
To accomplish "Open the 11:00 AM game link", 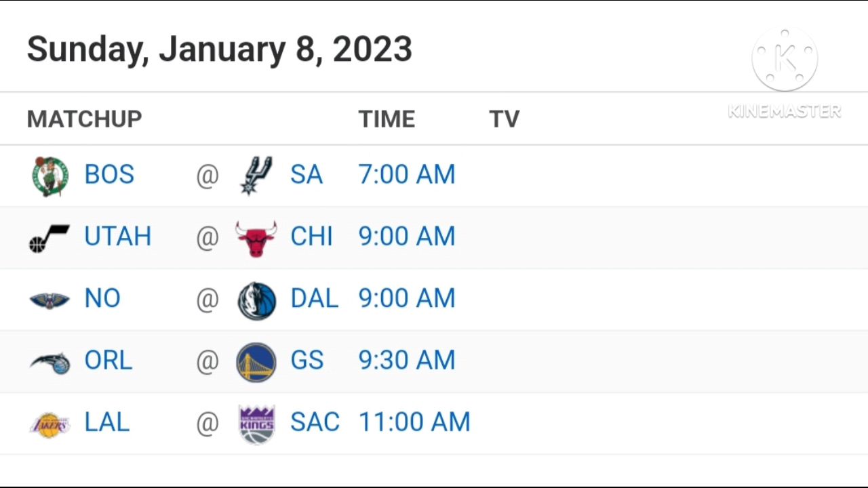I will point(414,422).
